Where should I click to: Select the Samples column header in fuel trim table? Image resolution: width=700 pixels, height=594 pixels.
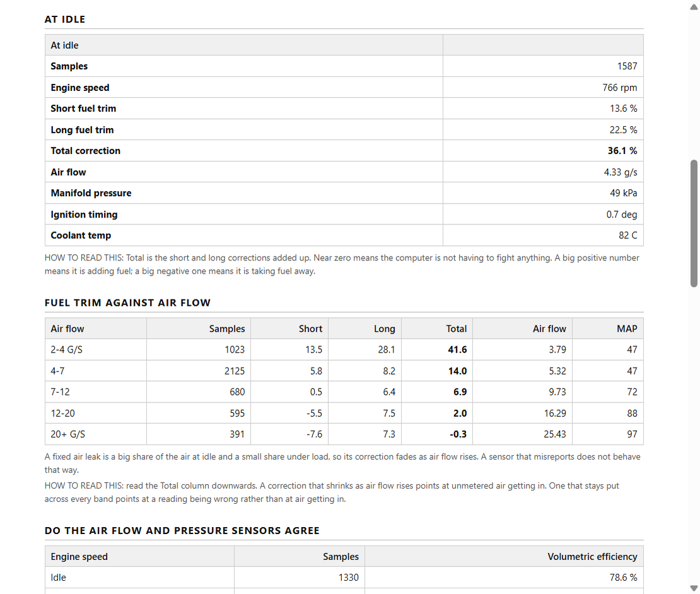(x=227, y=329)
